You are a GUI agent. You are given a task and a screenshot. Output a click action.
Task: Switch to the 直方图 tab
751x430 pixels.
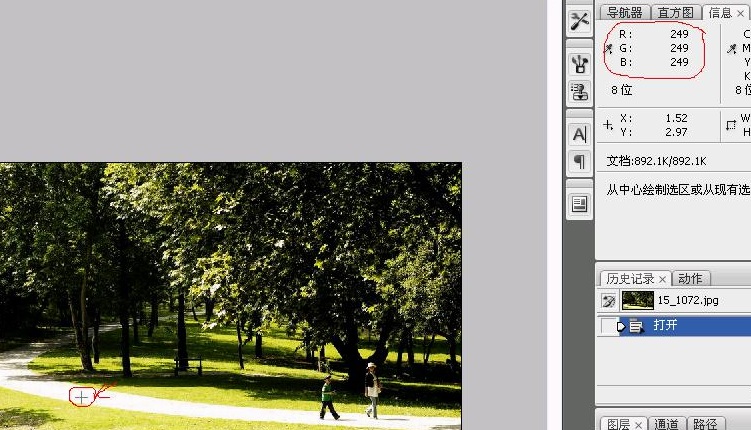(676, 13)
